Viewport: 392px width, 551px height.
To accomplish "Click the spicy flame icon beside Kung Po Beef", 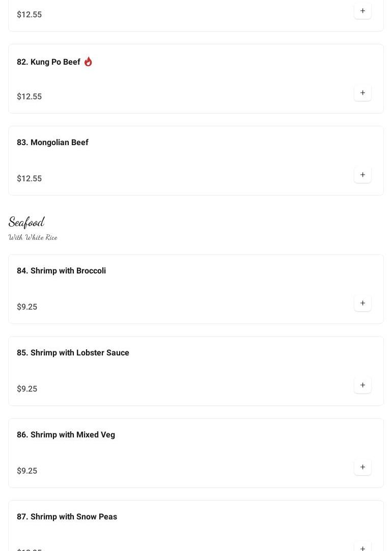I will tap(88, 62).
